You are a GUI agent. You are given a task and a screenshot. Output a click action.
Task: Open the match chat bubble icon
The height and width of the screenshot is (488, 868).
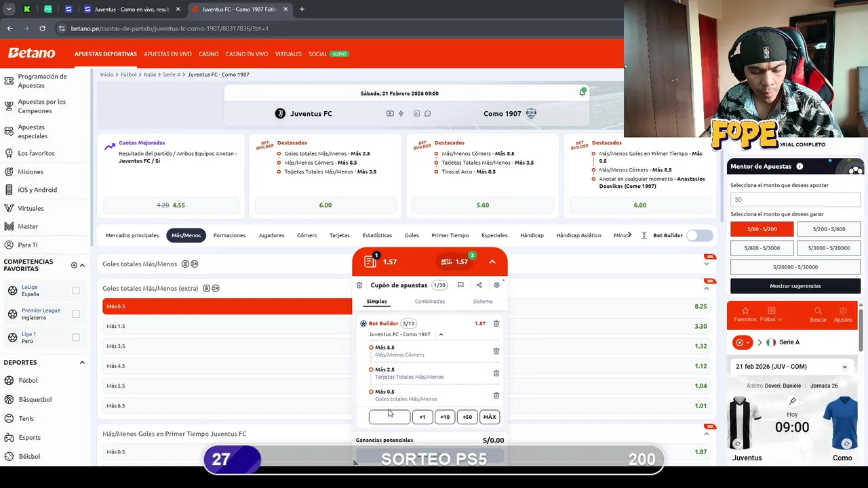tap(427, 113)
